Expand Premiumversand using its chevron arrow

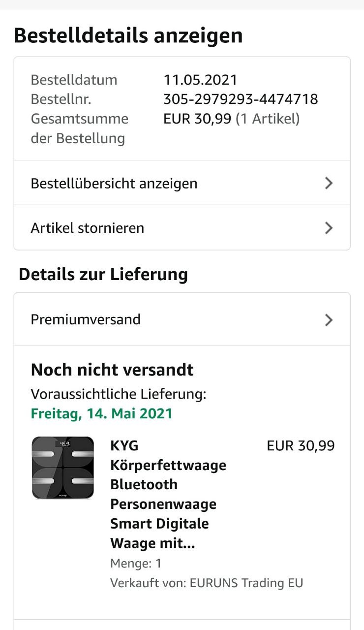(x=329, y=320)
